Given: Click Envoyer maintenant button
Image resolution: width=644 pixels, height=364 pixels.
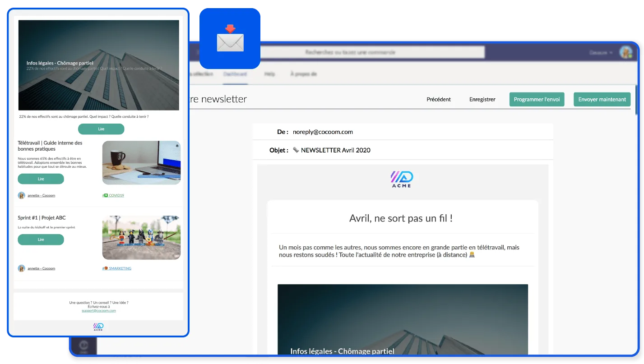Looking at the screenshot, I should pyautogui.click(x=602, y=99).
